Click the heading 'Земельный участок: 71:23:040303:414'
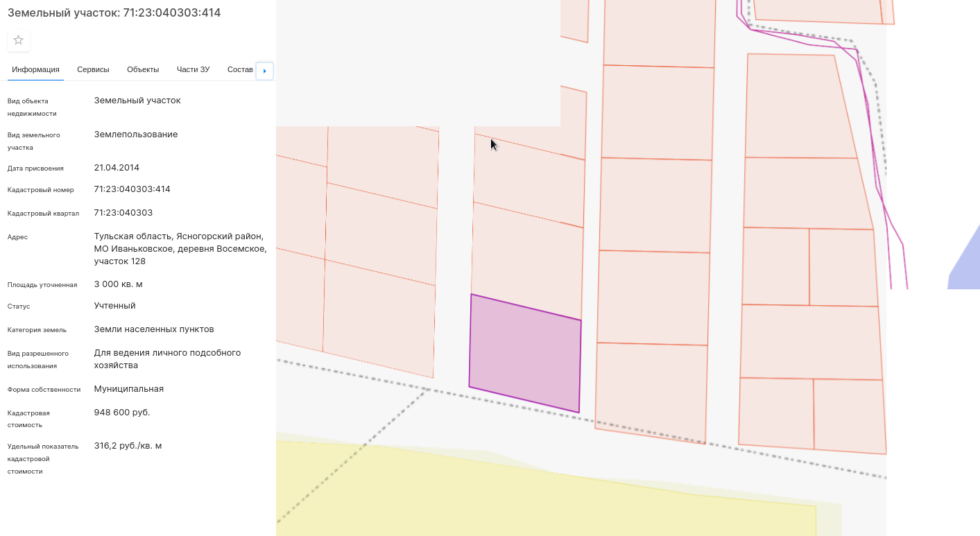Viewport: 980px width, 536px height. (114, 12)
